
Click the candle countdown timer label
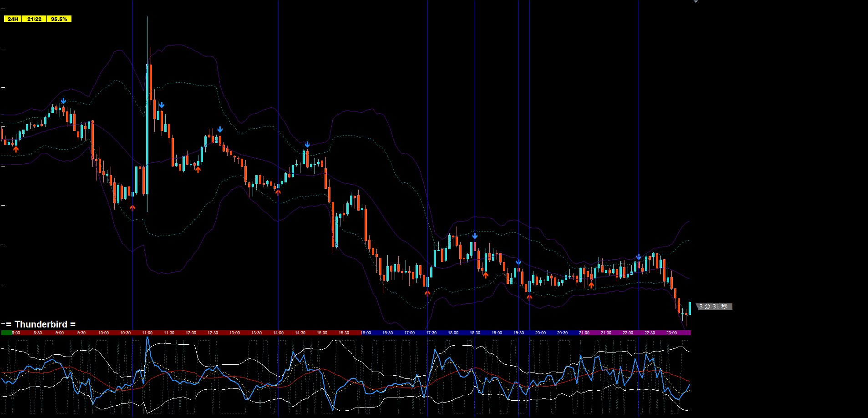tap(714, 307)
